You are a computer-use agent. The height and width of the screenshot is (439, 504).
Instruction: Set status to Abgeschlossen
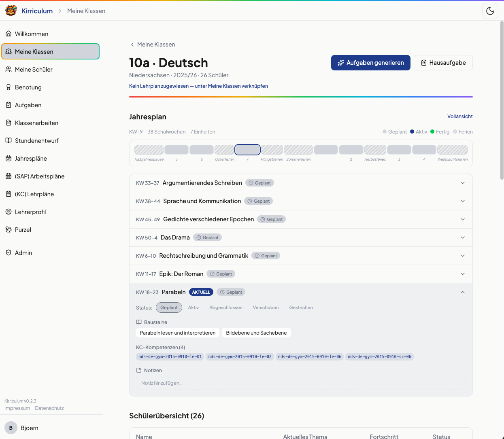coord(226,308)
